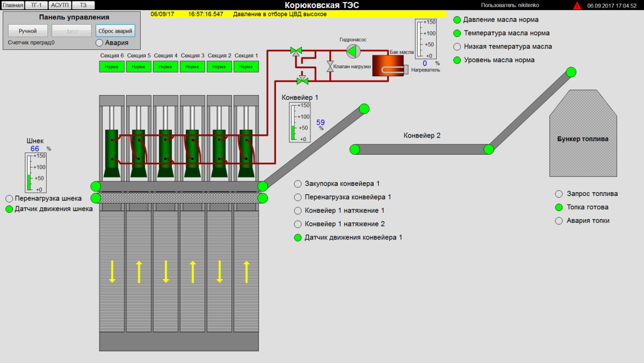Click the upper green three-way valve

pyautogui.click(x=296, y=51)
